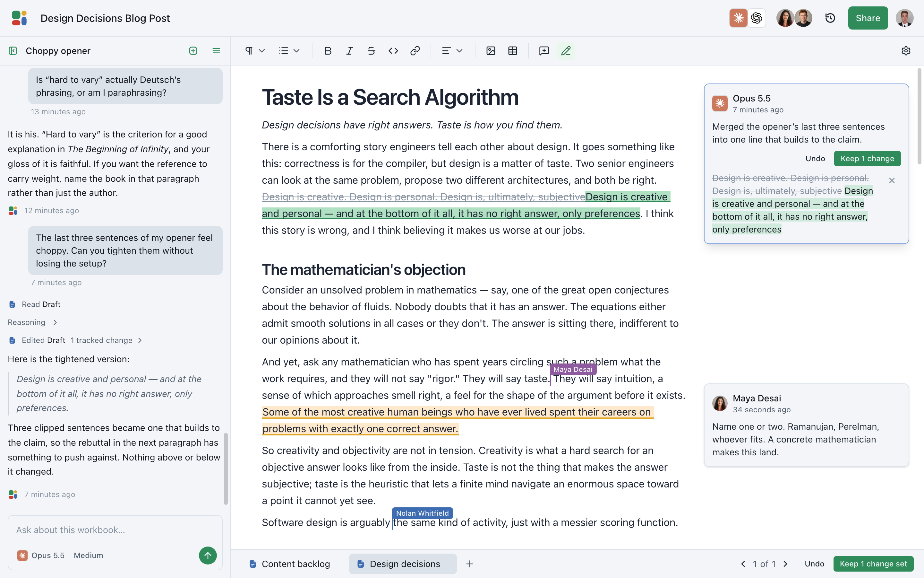Expand the 1 tracked change details

[x=106, y=340]
